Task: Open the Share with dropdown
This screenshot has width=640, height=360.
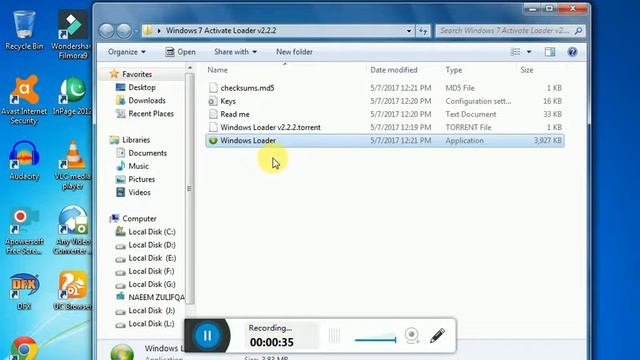Action: pos(235,52)
